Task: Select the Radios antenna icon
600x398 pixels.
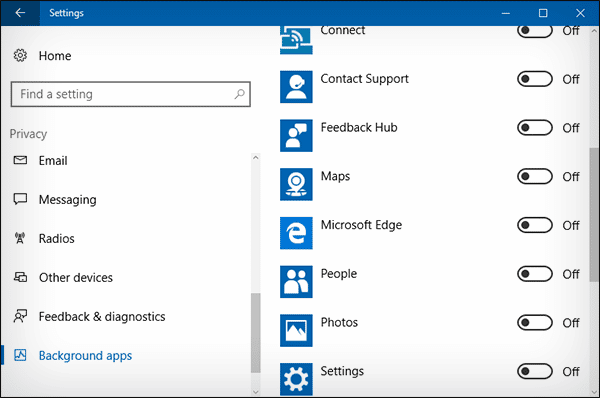Action: [20, 238]
